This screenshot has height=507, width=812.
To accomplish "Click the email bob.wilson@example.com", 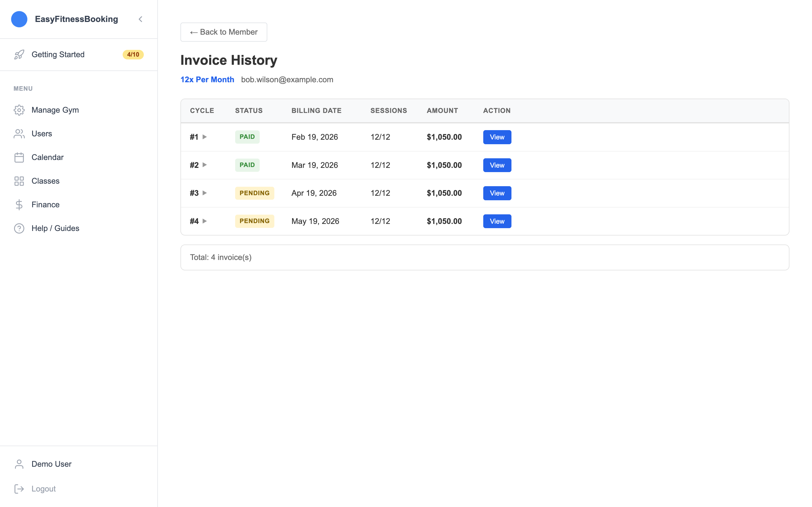I will [x=287, y=79].
